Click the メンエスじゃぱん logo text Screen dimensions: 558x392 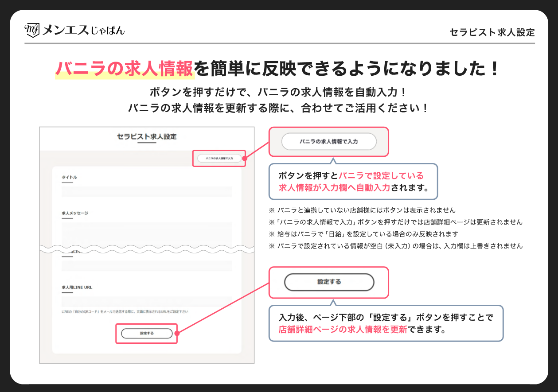point(83,30)
